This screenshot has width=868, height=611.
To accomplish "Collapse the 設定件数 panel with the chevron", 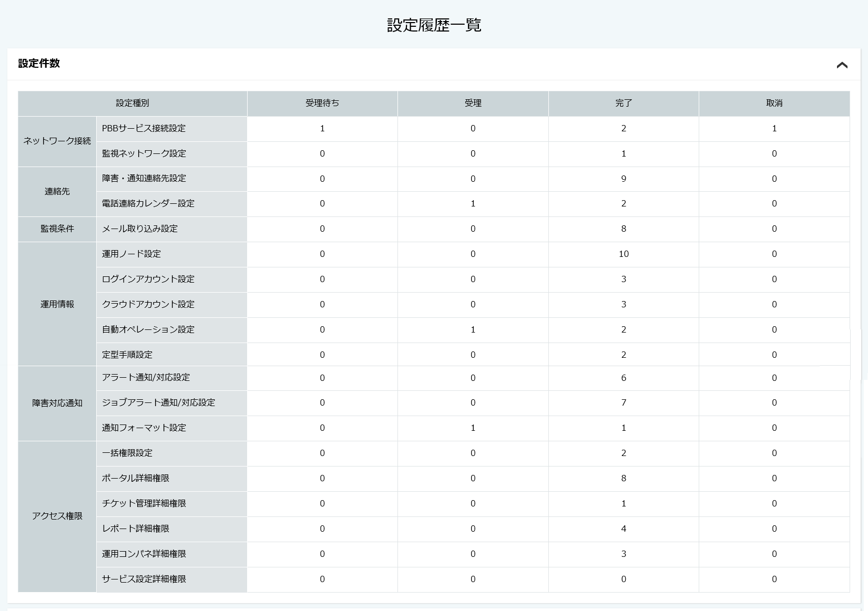I will pyautogui.click(x=842, y=65).
